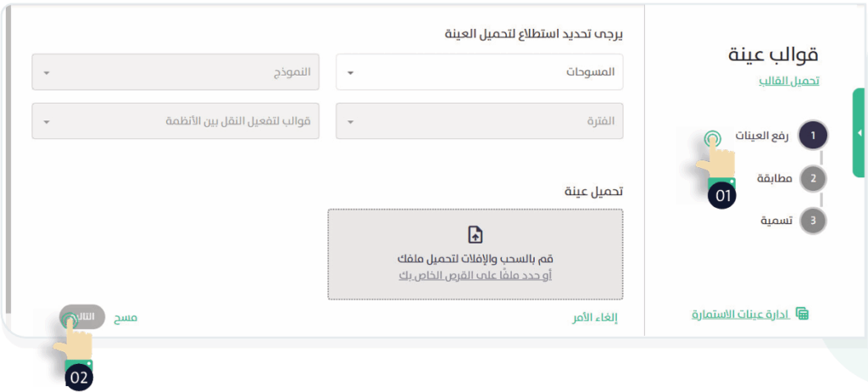Click the drag-and-drop upload area

[x=476, y=255]
